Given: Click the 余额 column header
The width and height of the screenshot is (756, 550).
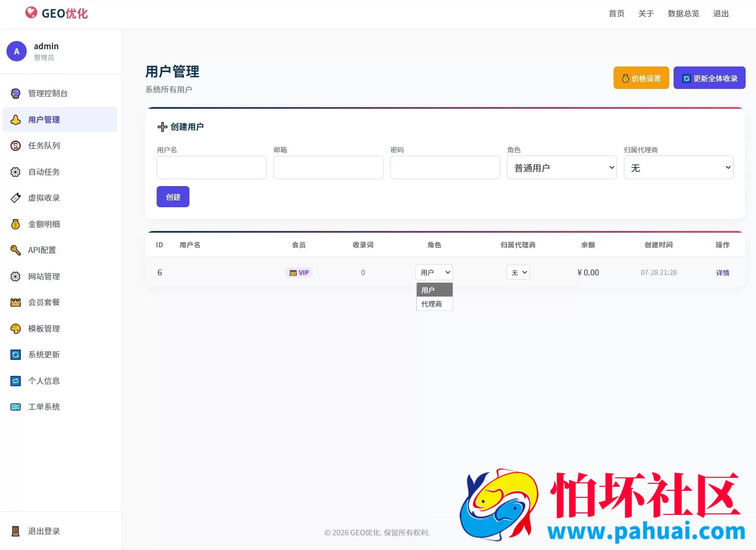Looking at the screenshot, I should [x=588, y=245].
